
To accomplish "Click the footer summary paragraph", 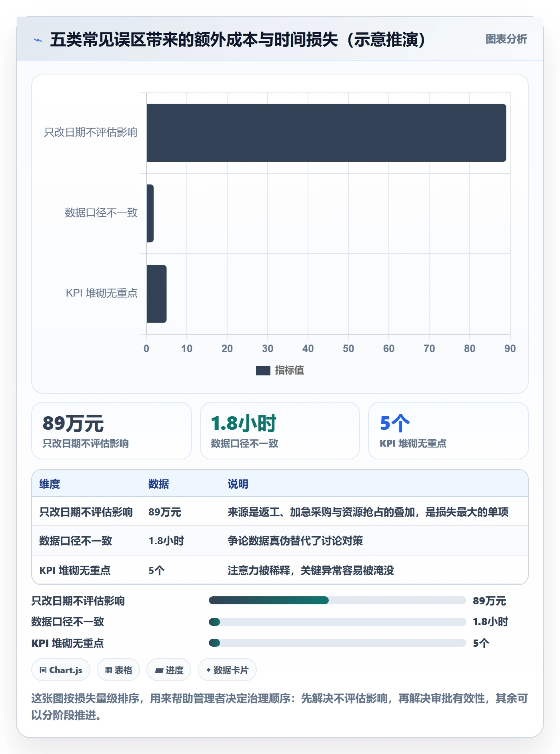I will 280,707.
